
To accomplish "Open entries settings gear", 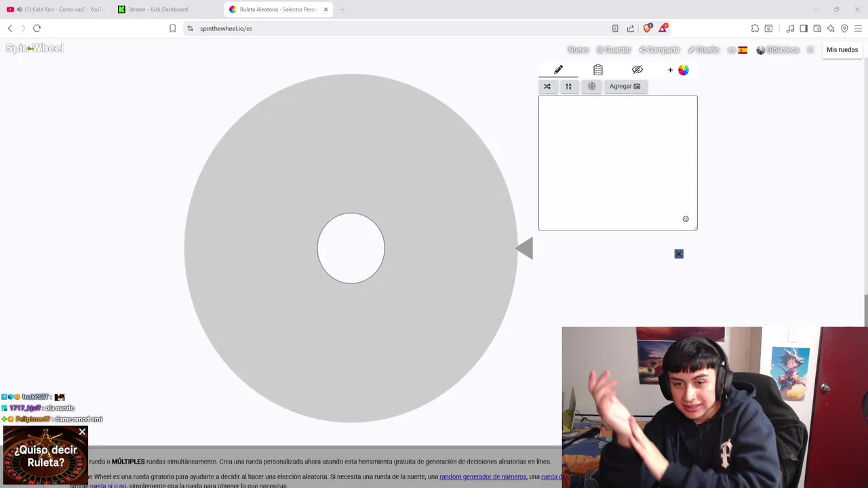I will click(591, 86).
